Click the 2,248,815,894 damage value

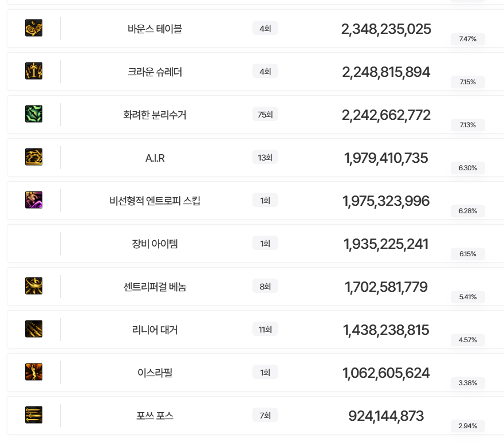386,72
